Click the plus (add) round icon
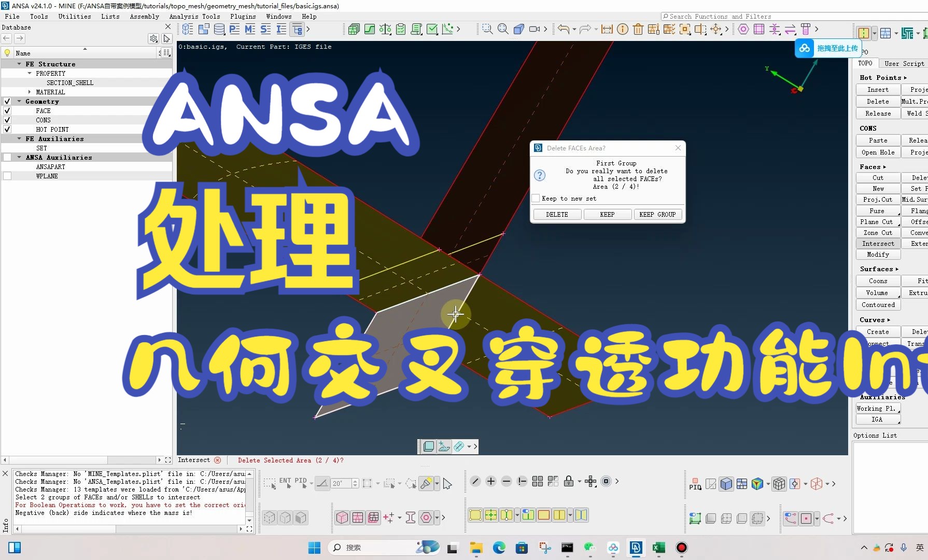Screen dimensions: 928x560 [x=491, y=481]
